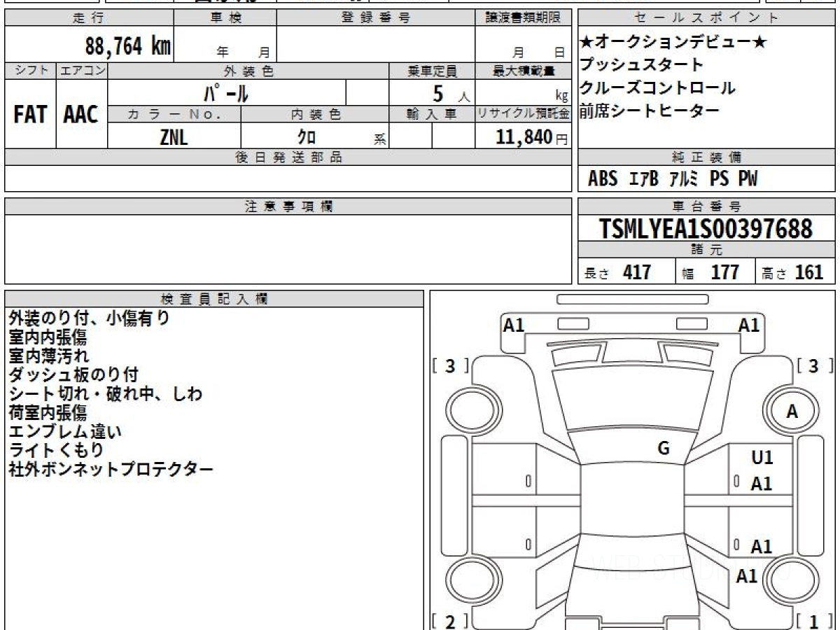Image resolution: width=840 pixels, height=630 pixels.
Task: Click the [ 2 ] tire rating mark
Action: click(x=450, y=622)
